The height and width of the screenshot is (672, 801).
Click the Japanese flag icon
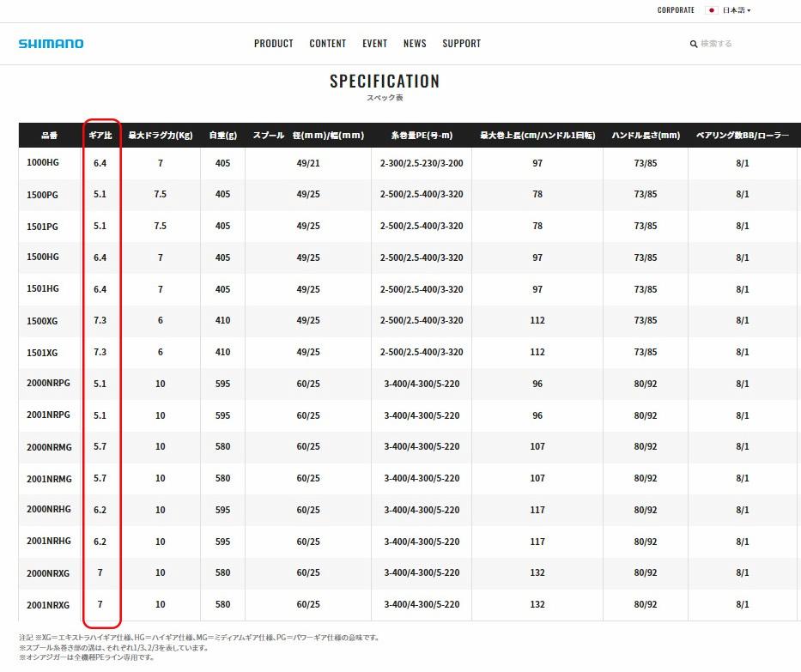click(x=711, y=10)
